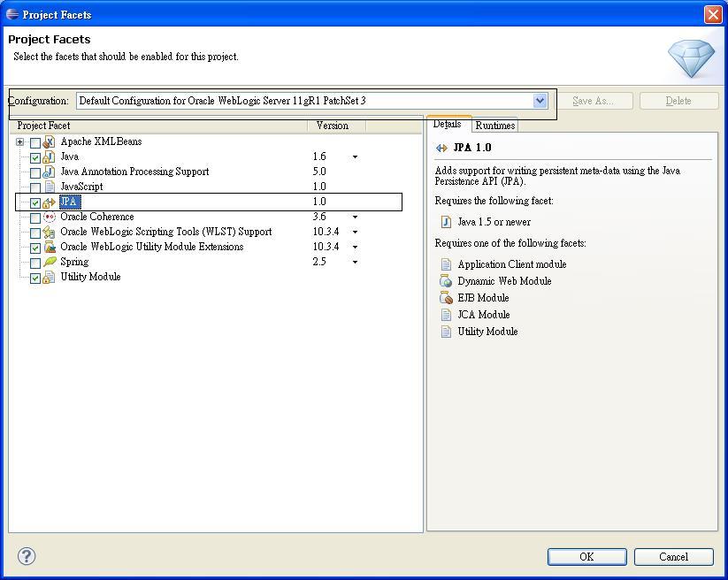
Task: Click the 'EJB Module' text in Details
Action: pos(483,298)
